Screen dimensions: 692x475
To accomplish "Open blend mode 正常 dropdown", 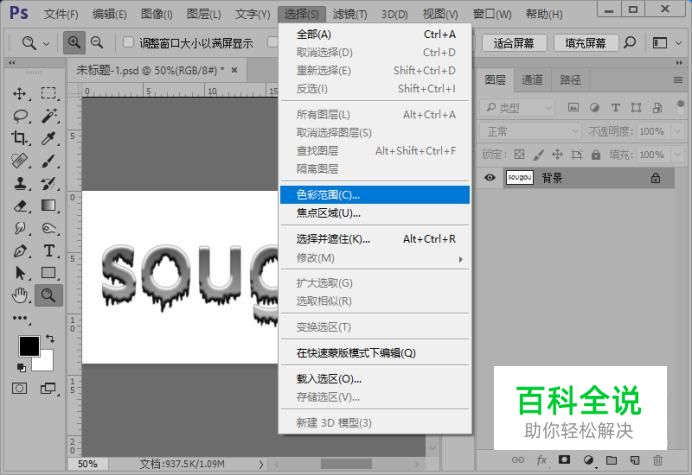I will pos(530,131).
